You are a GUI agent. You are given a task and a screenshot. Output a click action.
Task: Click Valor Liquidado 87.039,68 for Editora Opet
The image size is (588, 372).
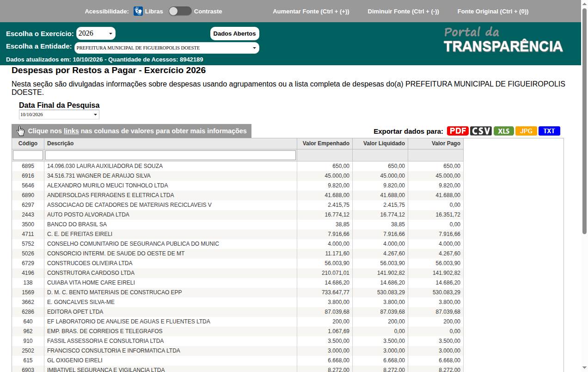pyautogui.click(x=392, y=312)
